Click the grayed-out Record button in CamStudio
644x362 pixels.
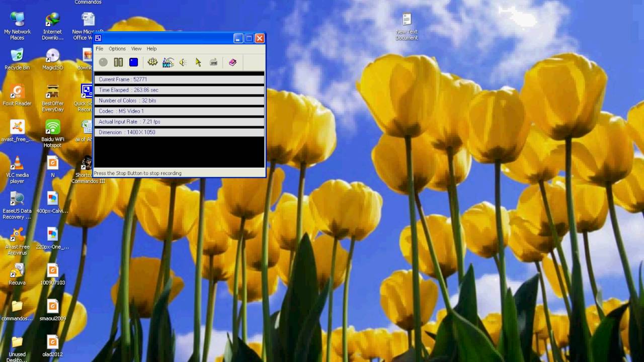pyautogui.click(x=103, y=62)
